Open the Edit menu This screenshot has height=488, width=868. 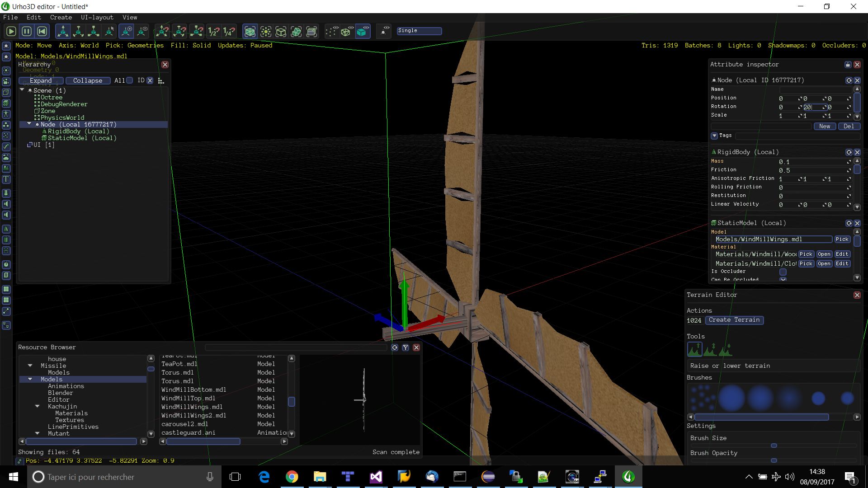click(34, 17)
